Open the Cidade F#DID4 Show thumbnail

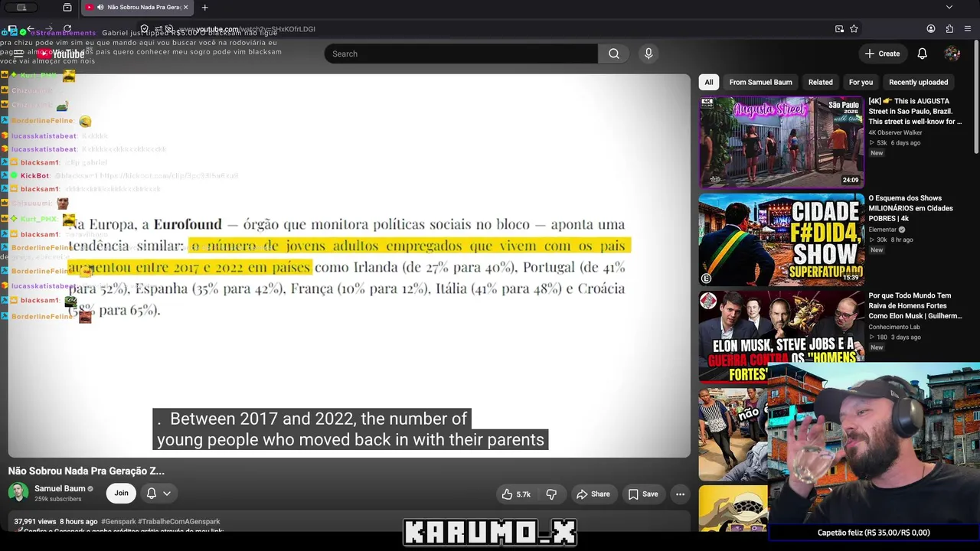pos(782,240)
